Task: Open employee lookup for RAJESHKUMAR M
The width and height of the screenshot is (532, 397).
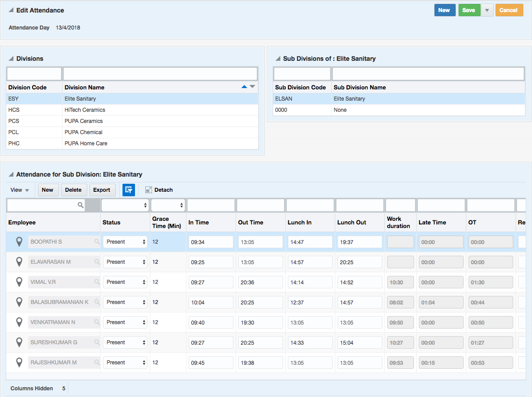Action: [97, 362]
